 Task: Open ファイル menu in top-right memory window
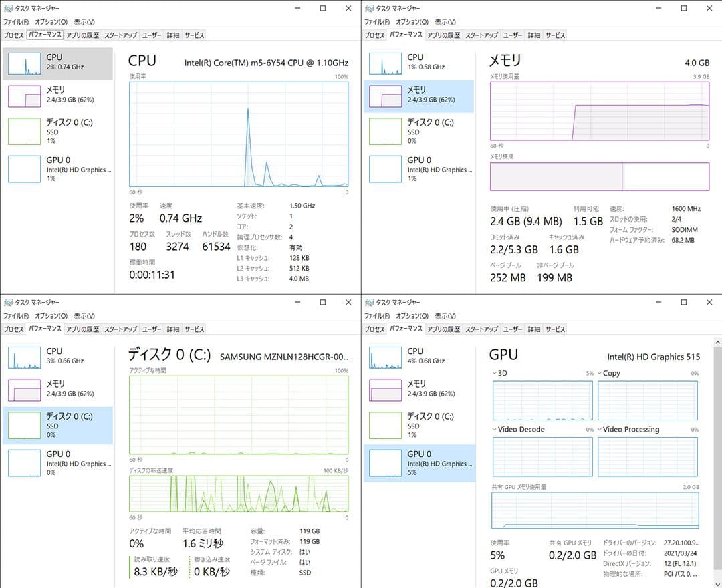tap(377, 21)
